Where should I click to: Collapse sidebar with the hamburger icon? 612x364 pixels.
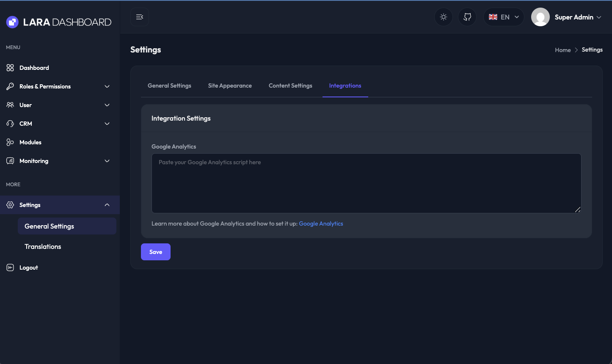pos(140,17)
